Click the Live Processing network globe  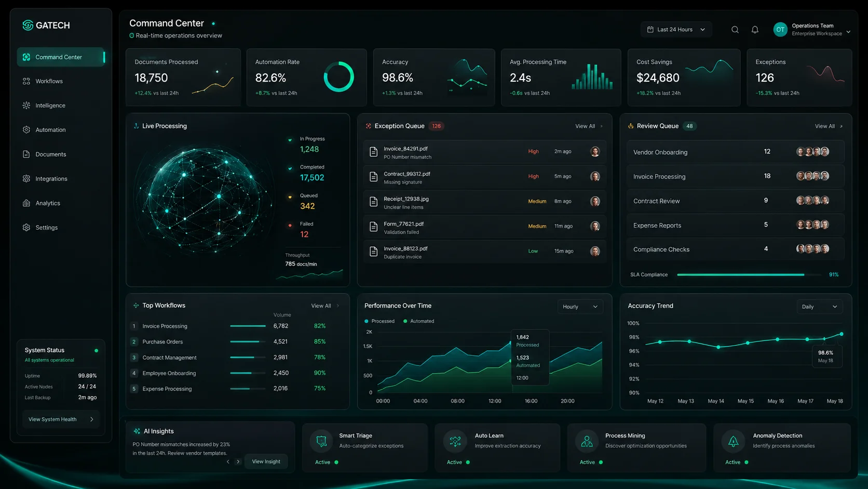point(203,200)
